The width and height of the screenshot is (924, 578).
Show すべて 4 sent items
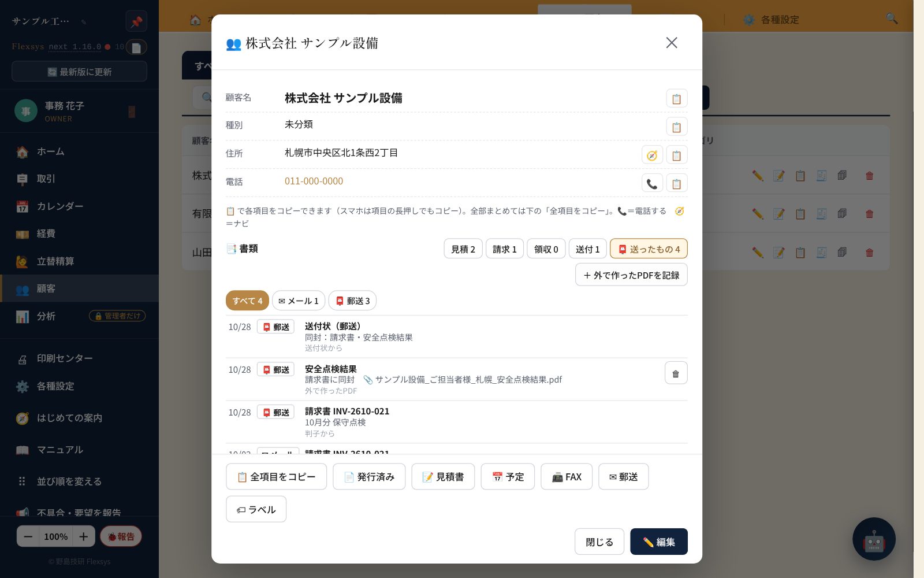point(247,301)
